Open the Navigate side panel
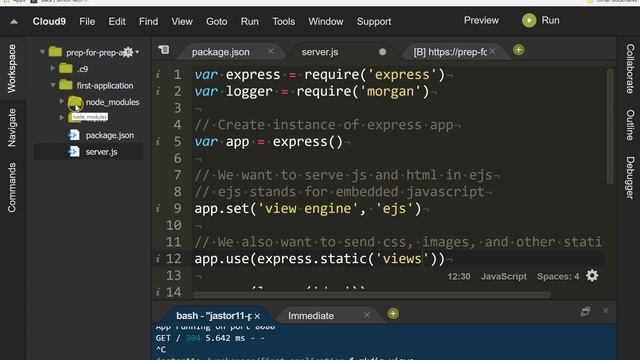Viewport: 640px width, 360px height. (x=12, y=127)
